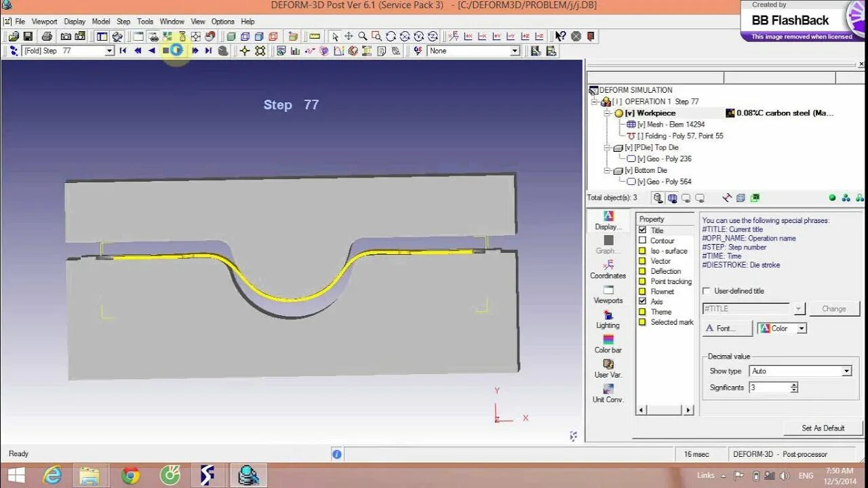Click the Open file toolbar icon
Image resolution: width=868 pixels, height=488 pixels.
(14, 37)
